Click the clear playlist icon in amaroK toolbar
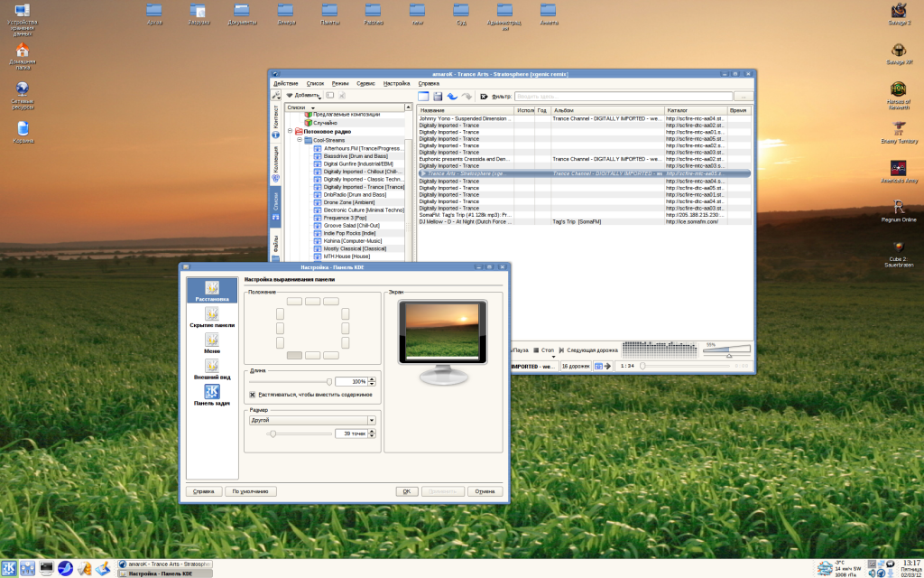The height and width of the screenshot is (578, 924). click(x=423, y=96)
